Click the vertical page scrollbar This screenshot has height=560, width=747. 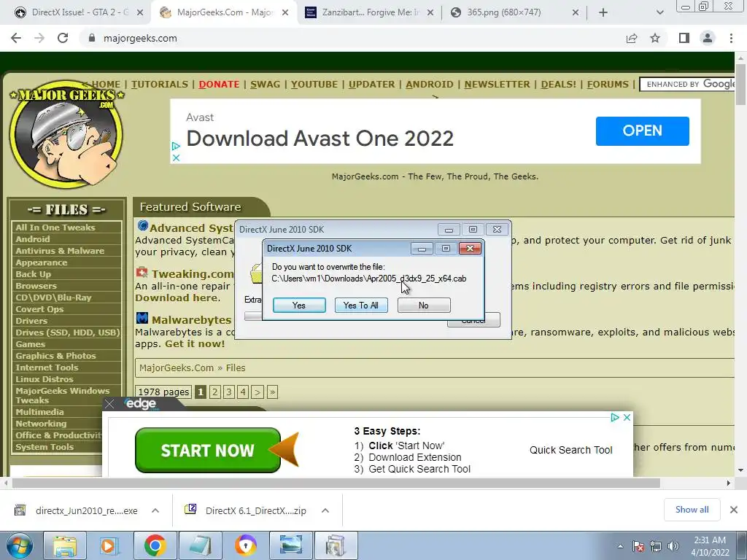point(741,85)
